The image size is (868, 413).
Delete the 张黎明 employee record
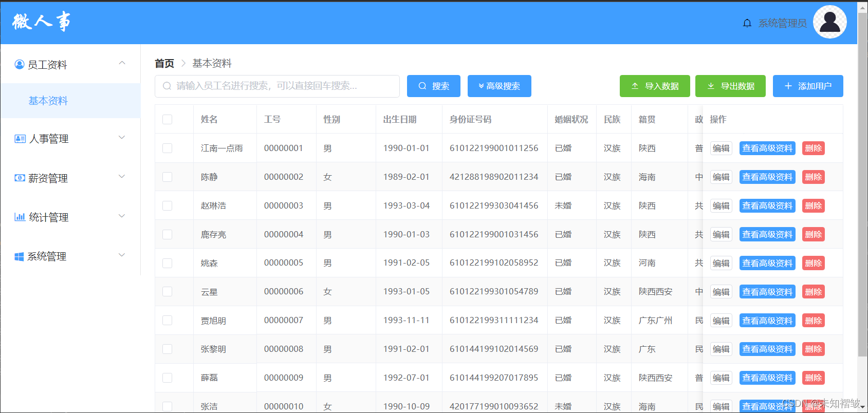[x=814, y=349]
